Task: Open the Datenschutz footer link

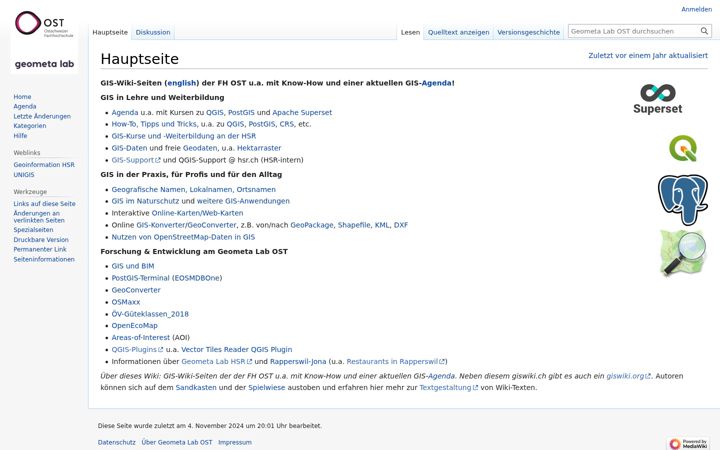Action: tap(117, 442)
